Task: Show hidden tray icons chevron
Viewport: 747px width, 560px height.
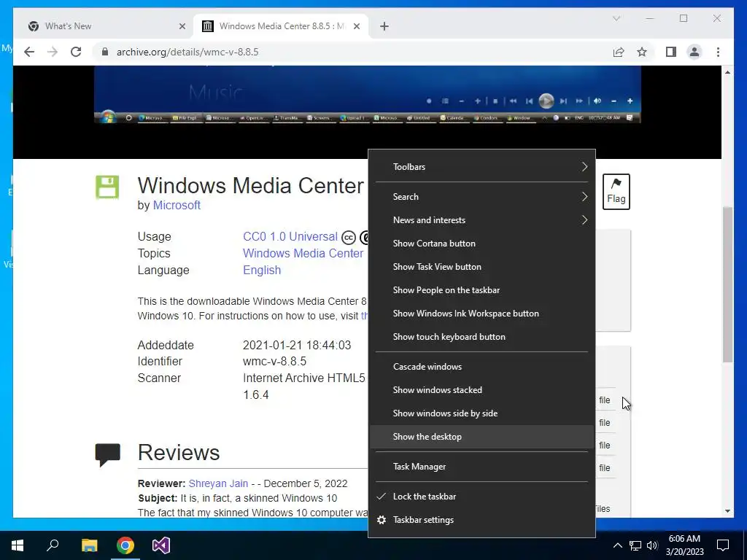Action: (617, 545)
